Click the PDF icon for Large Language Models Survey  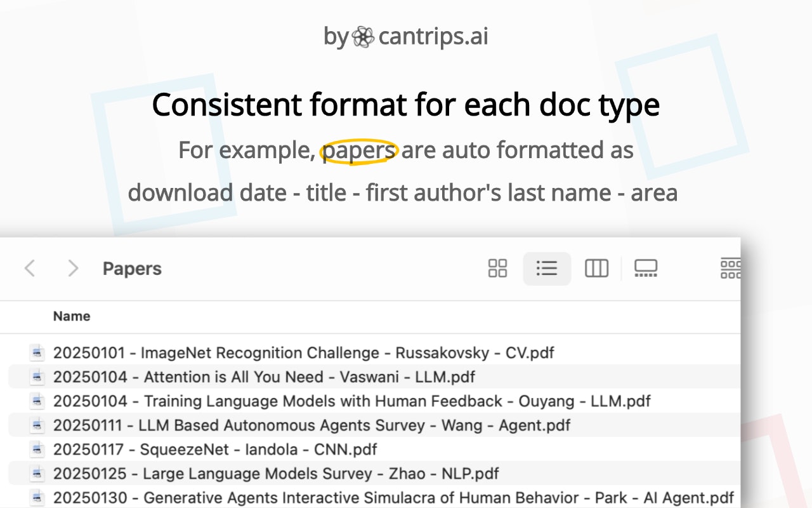37,473
